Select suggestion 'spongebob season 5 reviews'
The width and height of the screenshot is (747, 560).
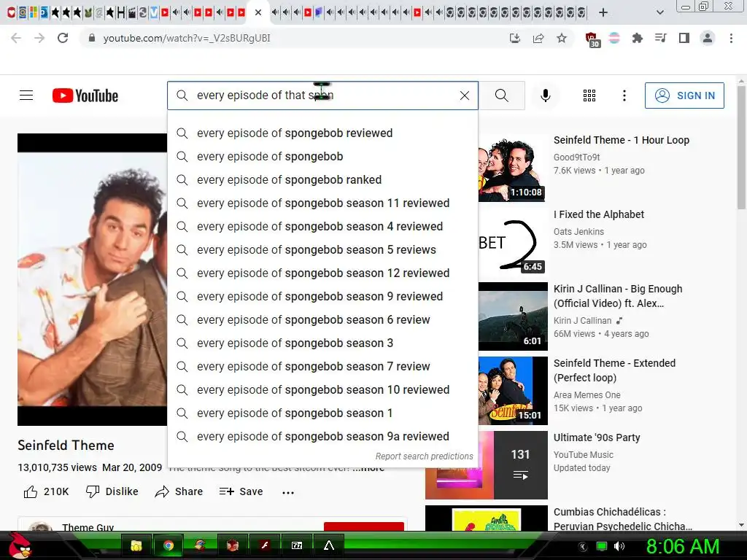click(x=322, y=249)
